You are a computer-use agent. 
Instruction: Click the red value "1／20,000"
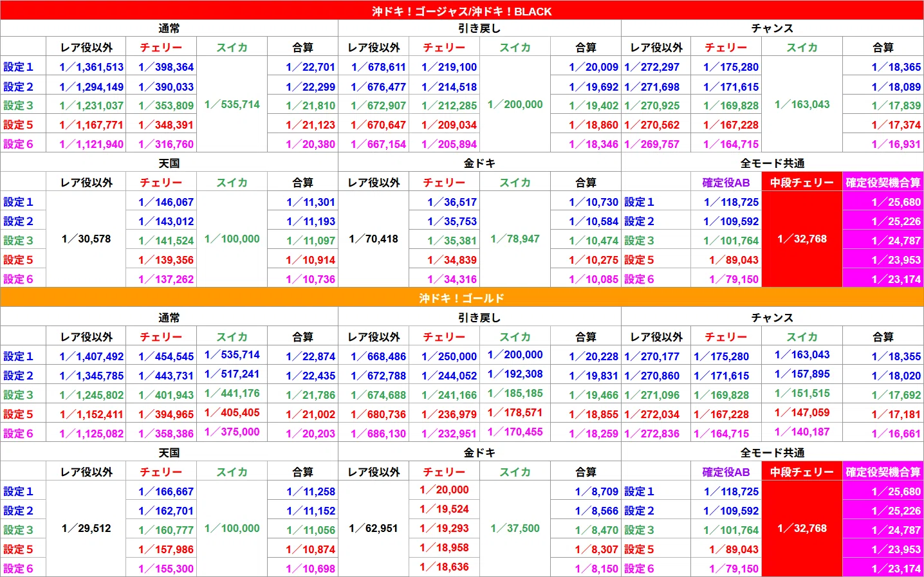pos(444,490)
